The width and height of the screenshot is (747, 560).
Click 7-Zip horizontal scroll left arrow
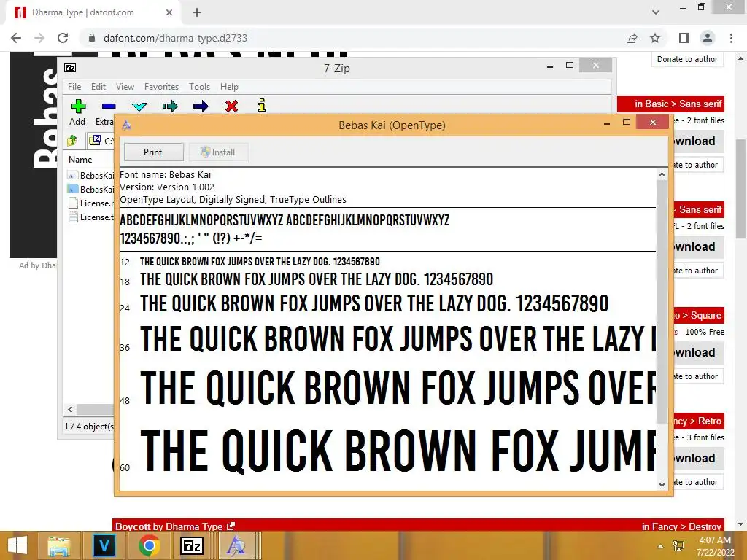(71, 409)
